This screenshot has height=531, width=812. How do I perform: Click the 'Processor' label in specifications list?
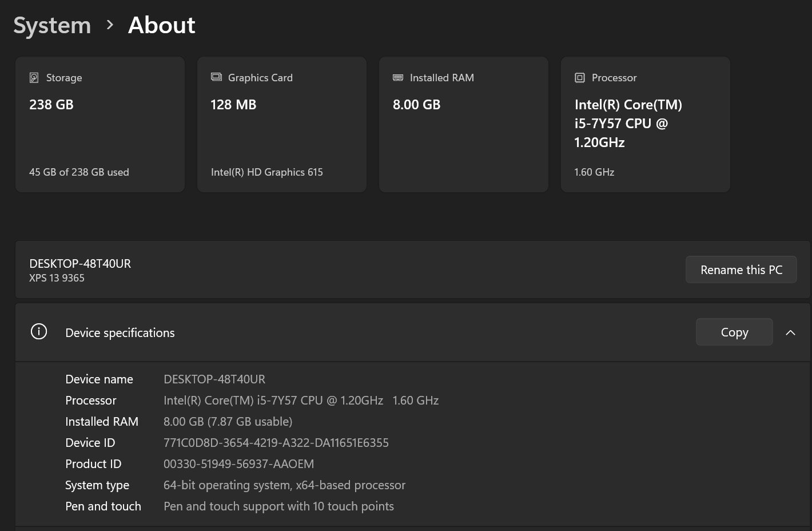click(x=91, y=401)
